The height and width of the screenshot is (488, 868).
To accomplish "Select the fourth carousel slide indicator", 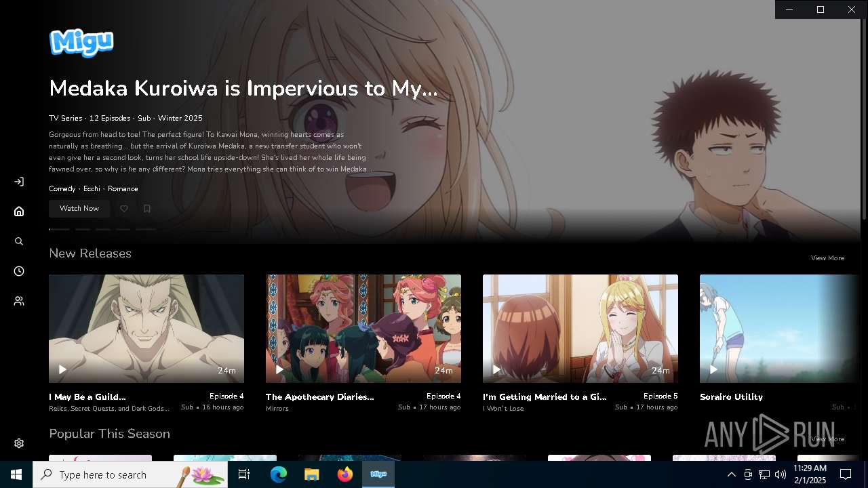I will [x=123, y=230].
